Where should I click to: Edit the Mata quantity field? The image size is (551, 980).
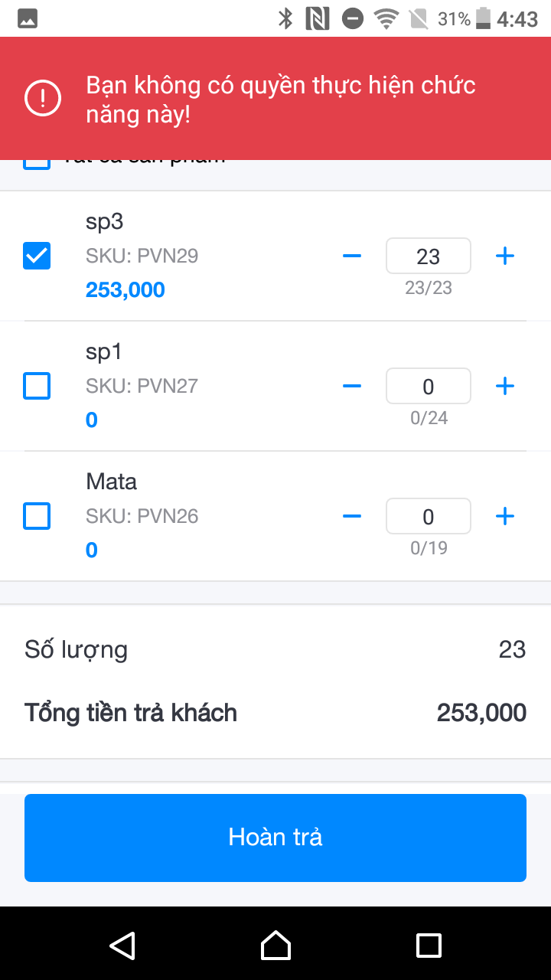(428, 516)
